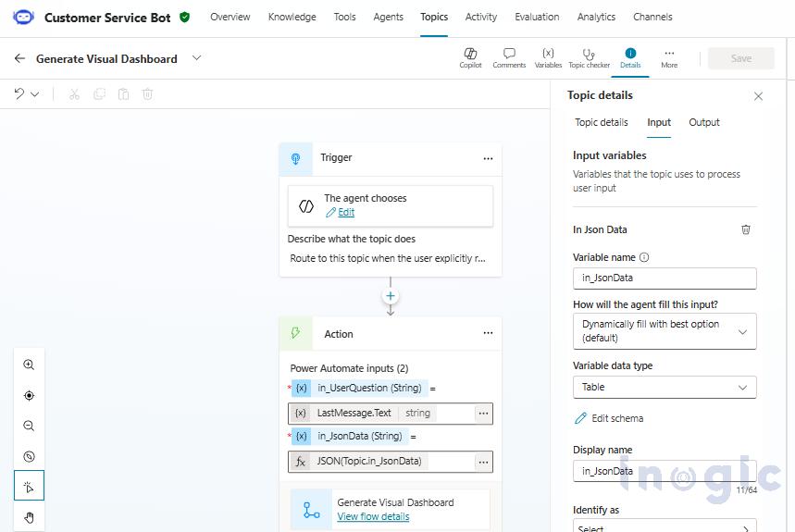795x532 pixels.
Task: Expand the undo history dropdown arrow
Action: pos(35,94)
